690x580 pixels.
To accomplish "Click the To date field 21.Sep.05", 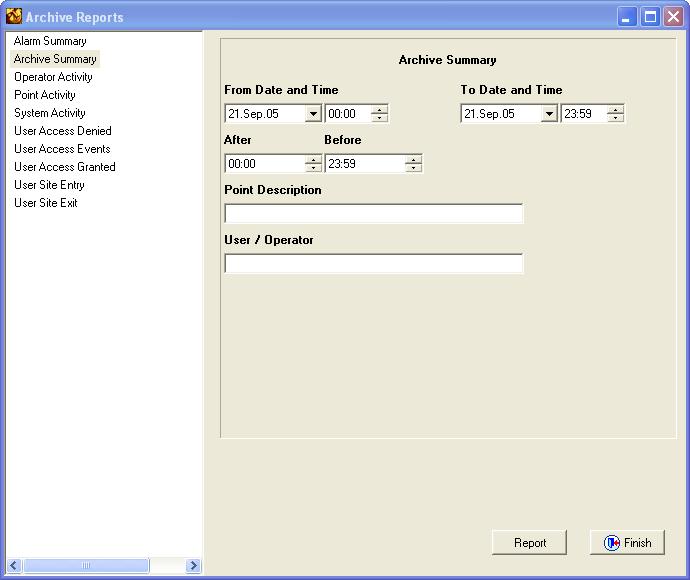I will (501, 114).
